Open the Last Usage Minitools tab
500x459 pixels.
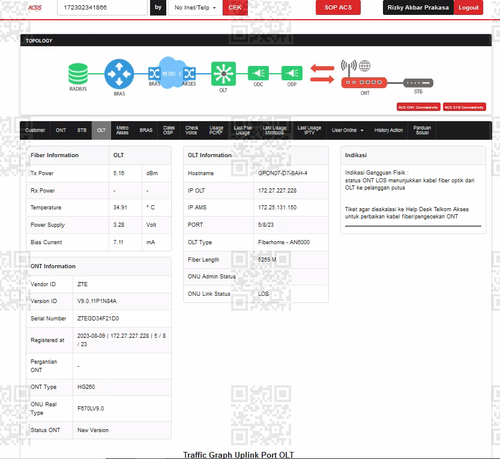[275, 130]
